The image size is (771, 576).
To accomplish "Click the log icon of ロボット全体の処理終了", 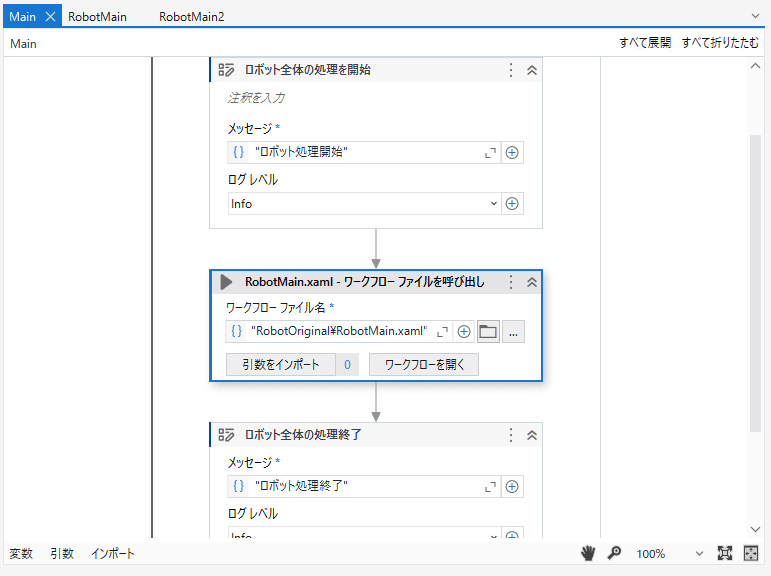I will coord(226,435).
